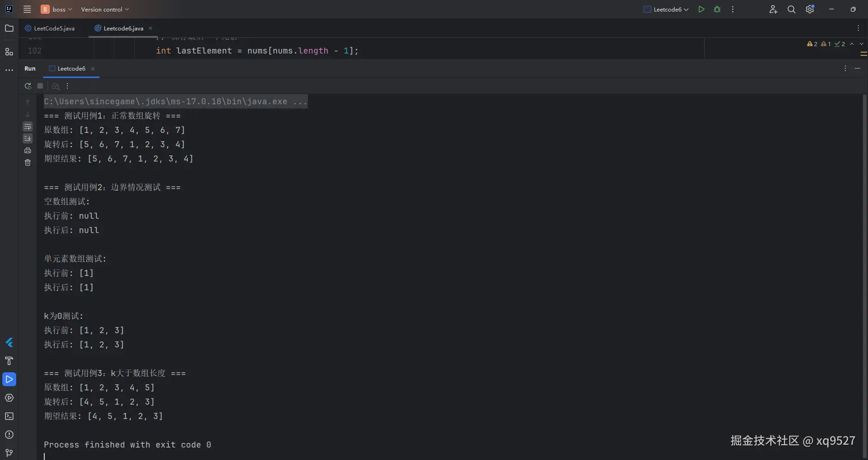Open the Problems tool window
Image resolution: width=868 pixels, height=460 pixels.
[x=9, y=435]
